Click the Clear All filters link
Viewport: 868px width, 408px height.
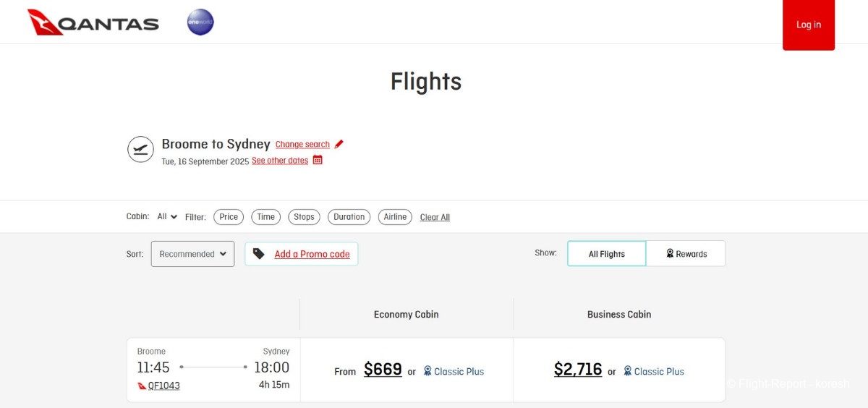435,217
